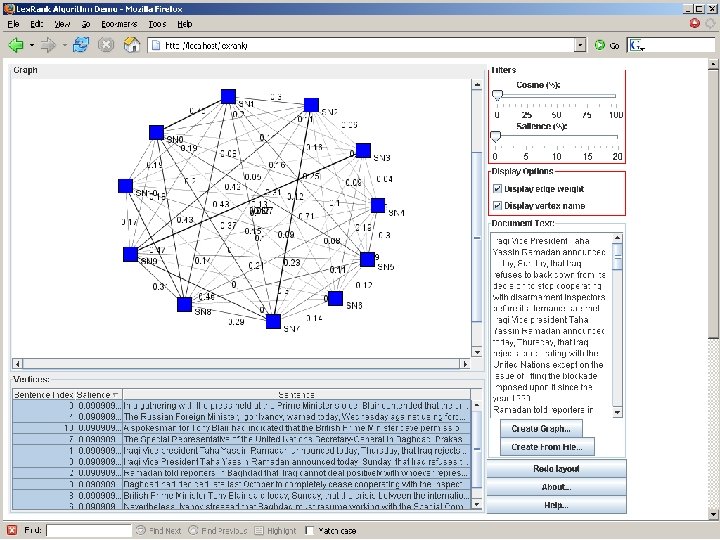Screen dimensions: 720x540
Task: Click document text scrollbar down arrow
Action: 617,412
